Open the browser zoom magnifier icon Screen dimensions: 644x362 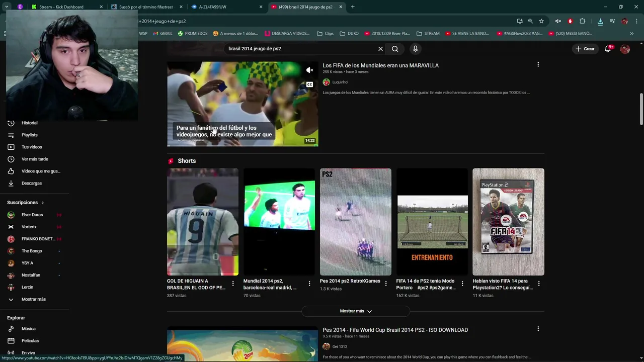pos(530,21)
